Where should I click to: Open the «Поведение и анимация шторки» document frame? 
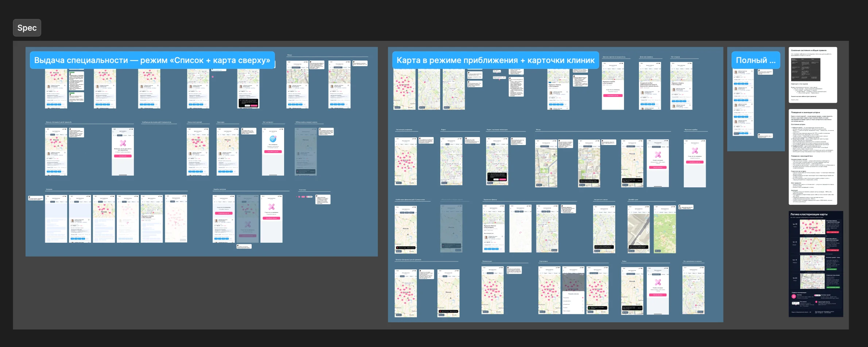click(813, 157)
